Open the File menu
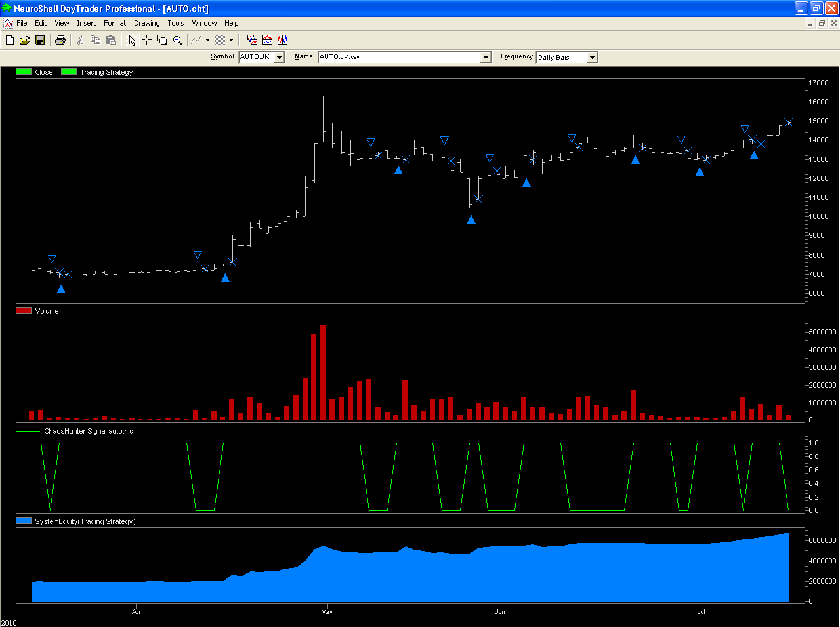This screenshot has height=627, width=840. click(22, 23)
